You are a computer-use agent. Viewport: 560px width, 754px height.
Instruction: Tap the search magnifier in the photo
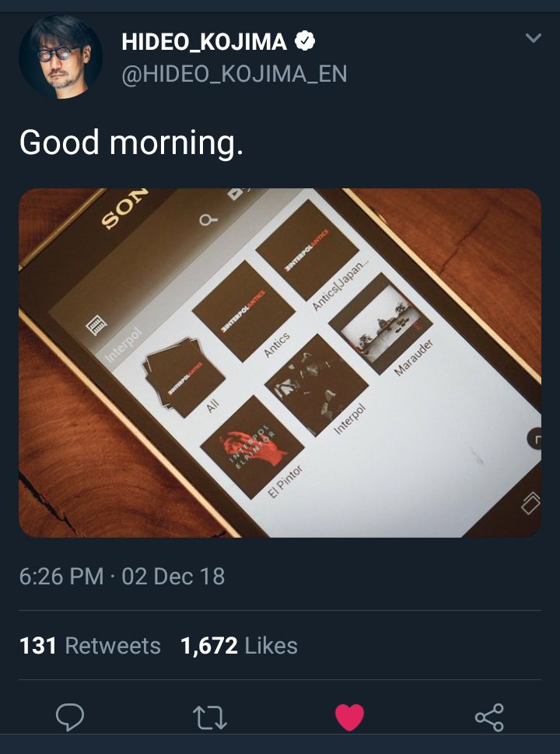click(x=207, y=219)
